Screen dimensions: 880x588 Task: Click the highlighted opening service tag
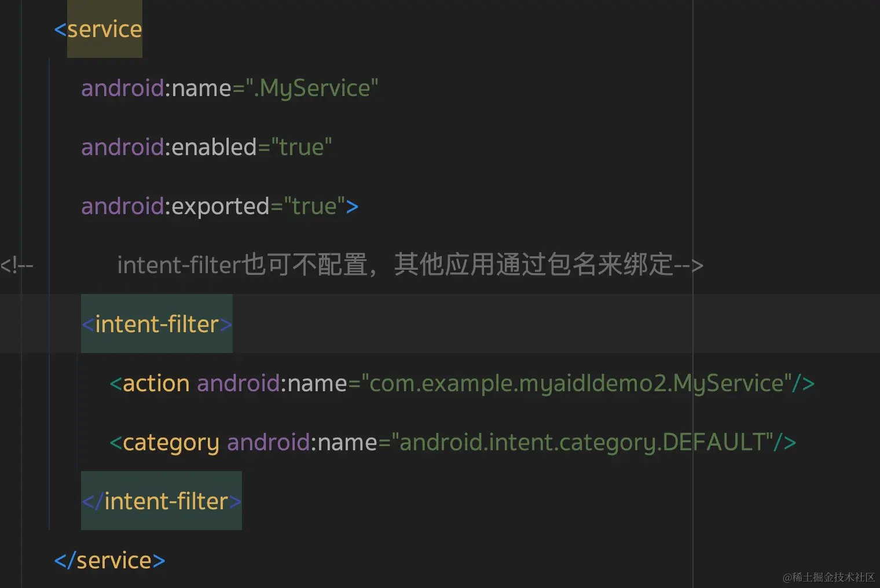[x=104, y=29]
